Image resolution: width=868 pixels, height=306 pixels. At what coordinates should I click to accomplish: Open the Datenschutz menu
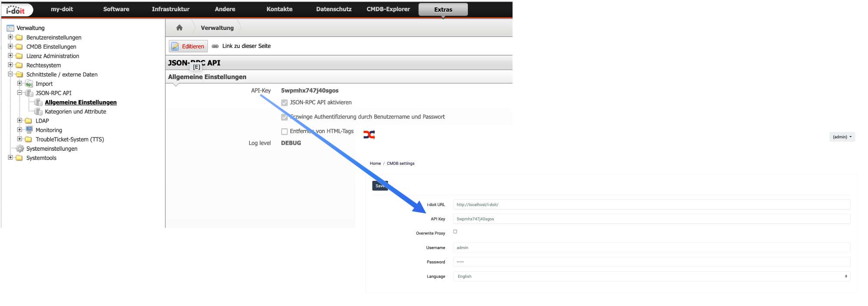(x=334, y=9)
